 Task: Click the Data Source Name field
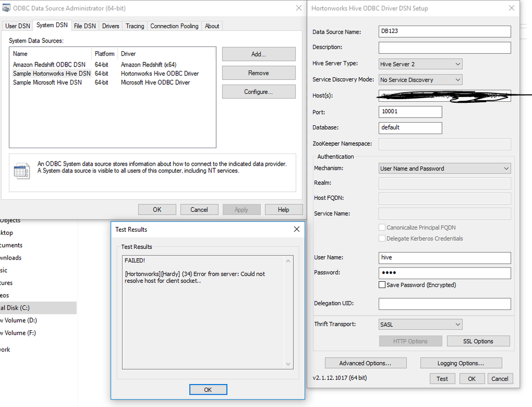(x=445, y=31)
